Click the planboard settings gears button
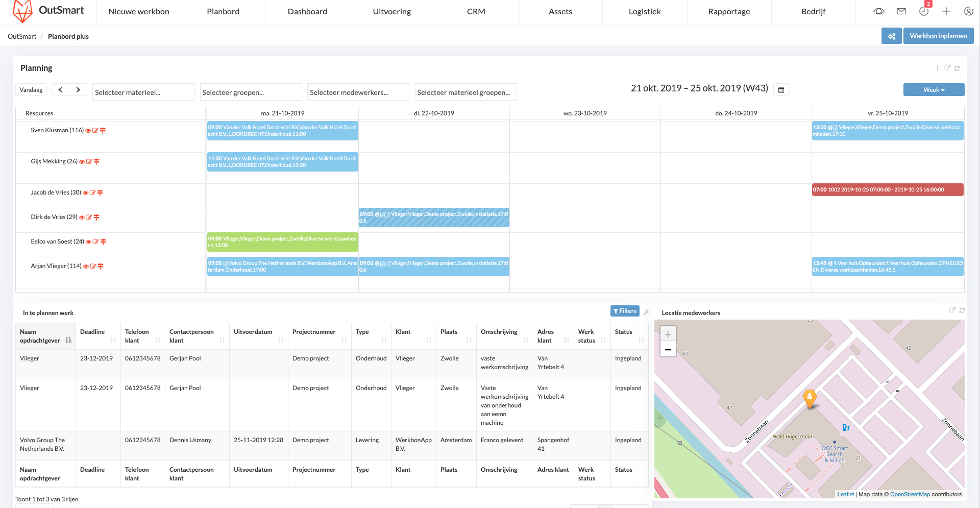Image resolution: width=980 pixels, height=508 pixels. coord(891,36)
